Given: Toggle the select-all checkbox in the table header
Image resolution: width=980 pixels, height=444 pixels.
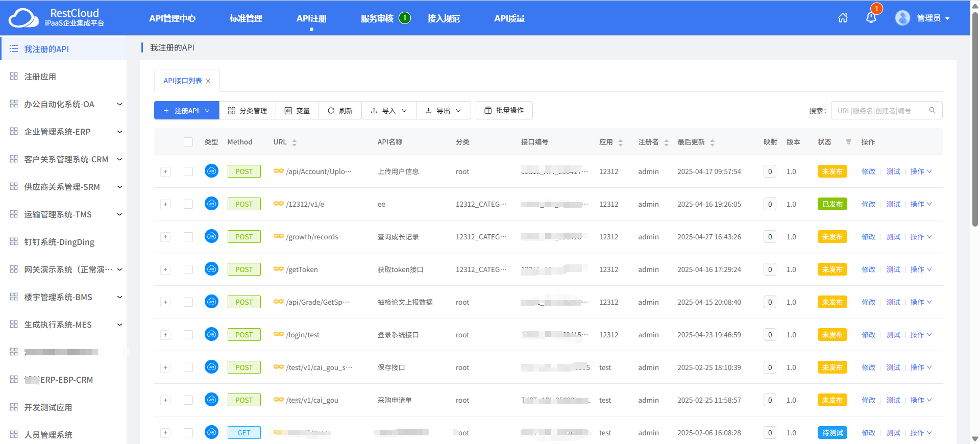Looking at the screenshot, I should pos(188,142).
